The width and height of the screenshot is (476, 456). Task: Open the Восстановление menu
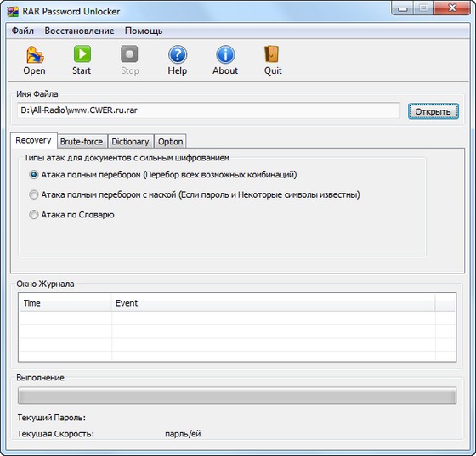click(79, 31)
